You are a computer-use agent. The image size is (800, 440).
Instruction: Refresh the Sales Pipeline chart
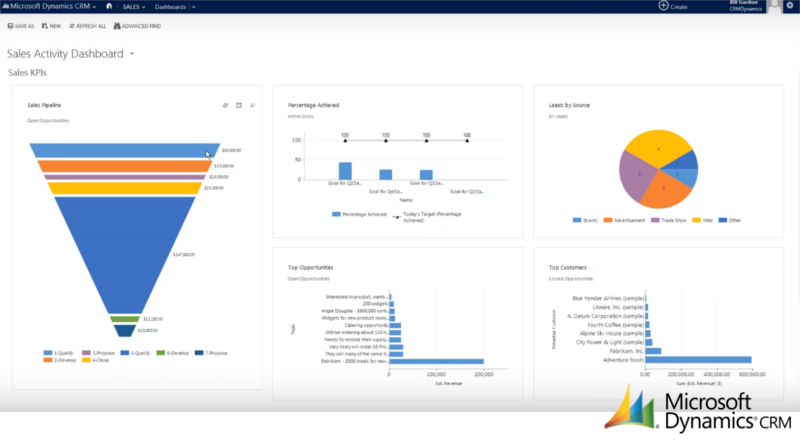point(225,104)
